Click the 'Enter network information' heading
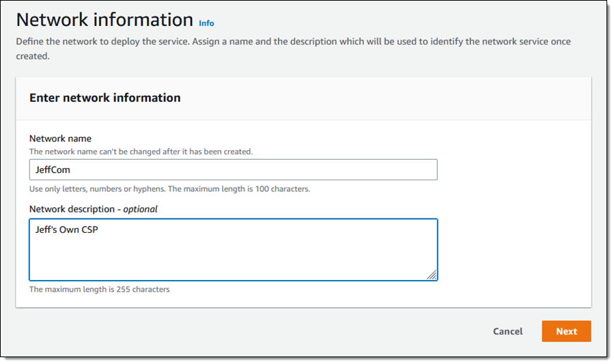614x364 pixels. coord(105,98)
